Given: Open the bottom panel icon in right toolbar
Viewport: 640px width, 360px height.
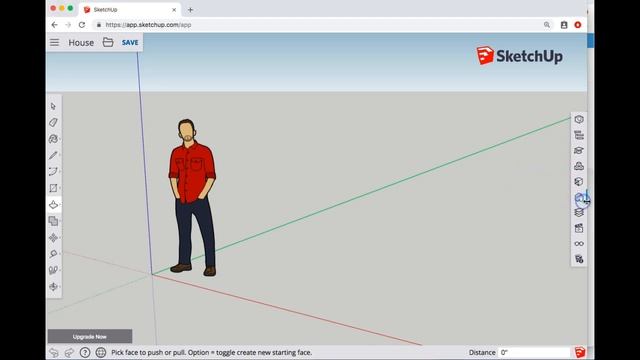Looking at the screenshot, I should [x=579, y=259].
